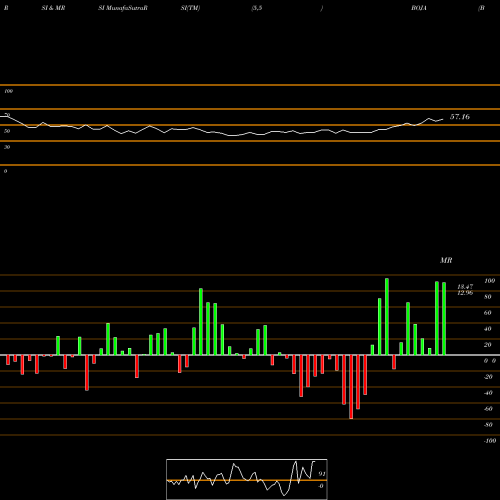Click the 100 label on RSI axis
The height and width of the screenshot is (500, 500).
pos(8,91)
